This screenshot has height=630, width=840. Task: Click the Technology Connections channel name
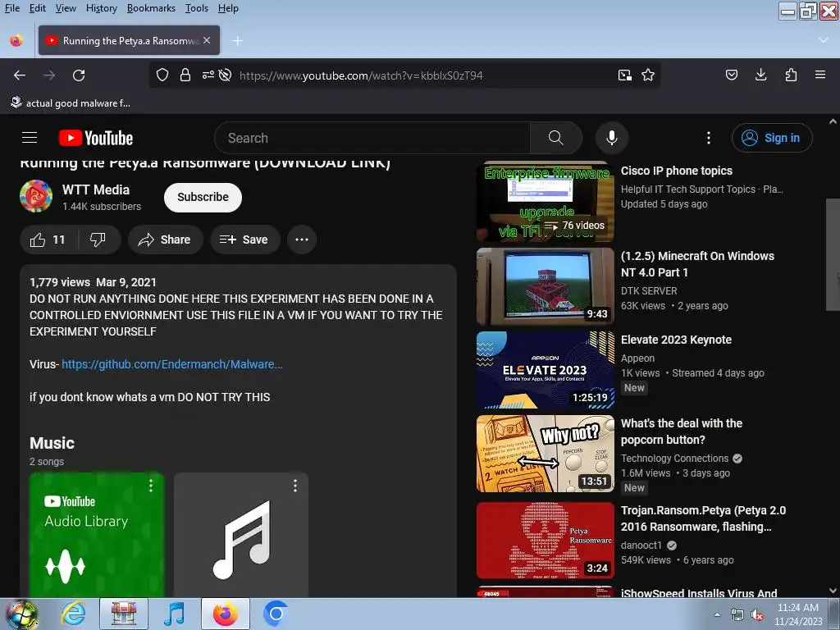pyautogui.click(x=674, y=459)
